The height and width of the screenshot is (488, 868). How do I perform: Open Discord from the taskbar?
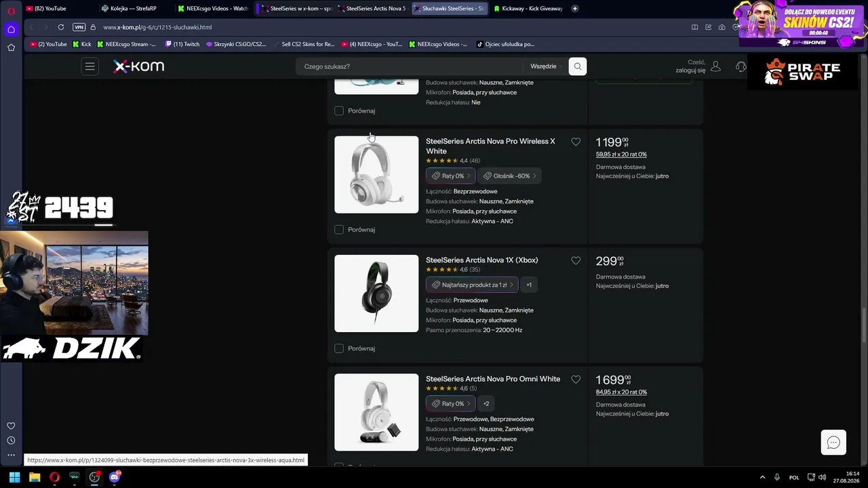tap(115, 477)
